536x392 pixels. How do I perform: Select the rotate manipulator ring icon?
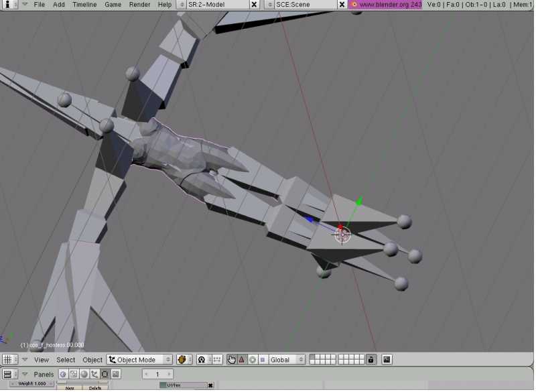tap(253, 360)
